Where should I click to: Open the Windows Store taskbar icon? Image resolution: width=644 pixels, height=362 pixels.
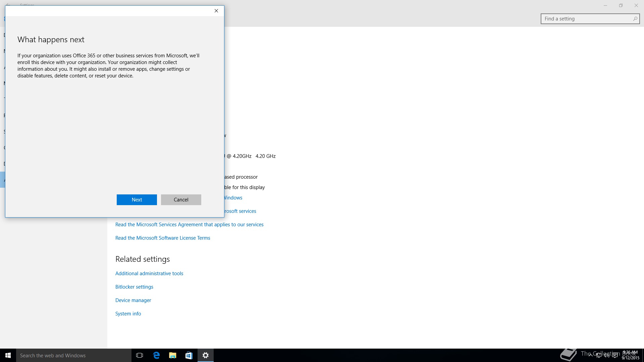(189, 355)
